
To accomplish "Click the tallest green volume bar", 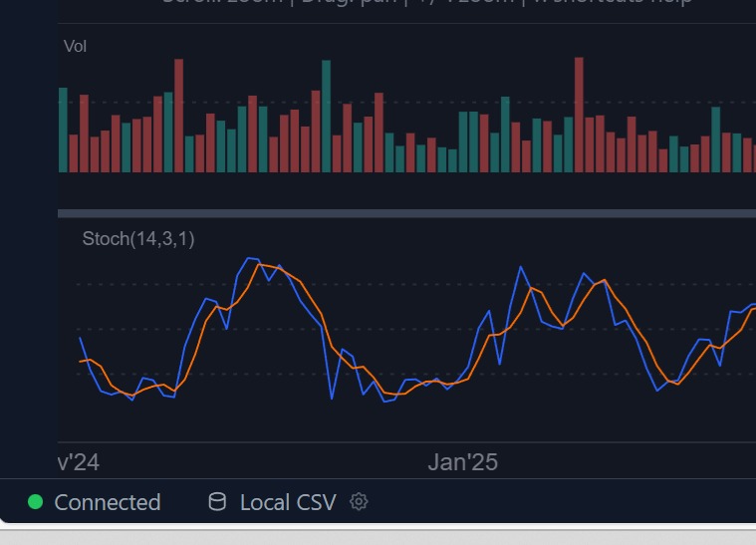I will coord(326,117).
